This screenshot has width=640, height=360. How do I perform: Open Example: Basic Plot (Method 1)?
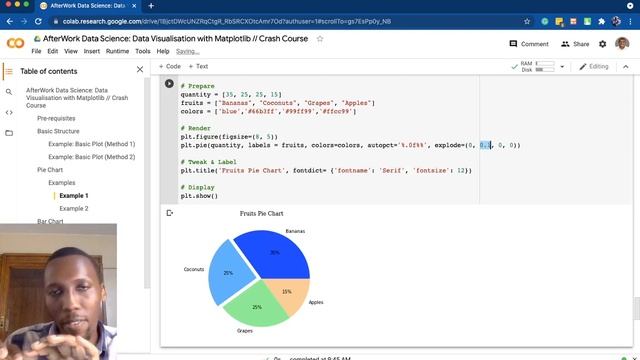tap(92, 144)
